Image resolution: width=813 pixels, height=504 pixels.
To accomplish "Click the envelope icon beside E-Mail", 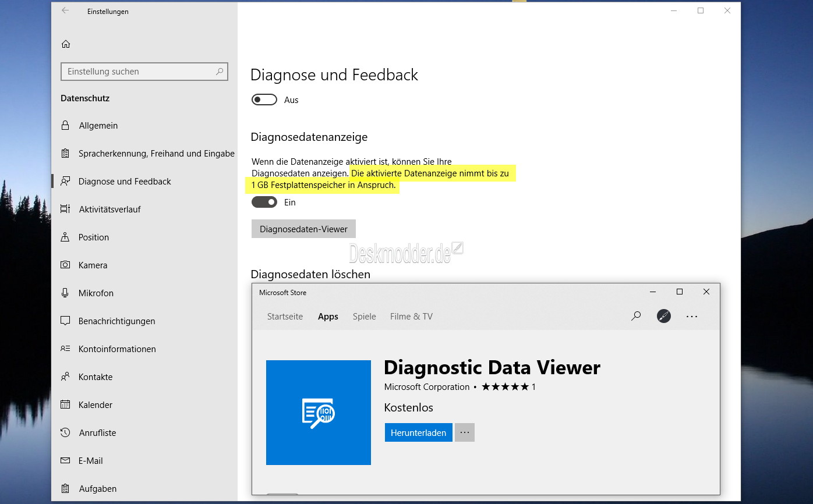I will point(66,460).
